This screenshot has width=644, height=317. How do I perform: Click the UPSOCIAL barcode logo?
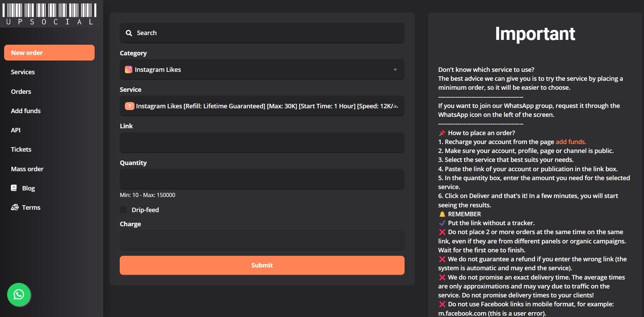point(50,14)
